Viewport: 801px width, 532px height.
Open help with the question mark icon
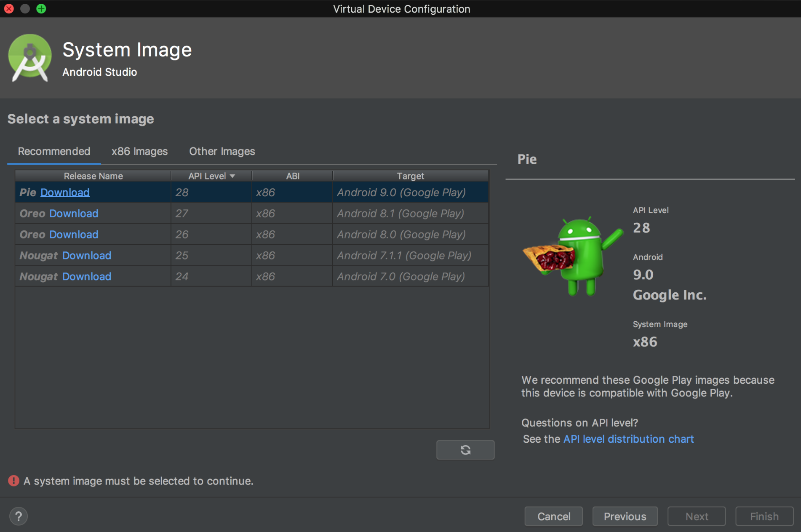19,516
